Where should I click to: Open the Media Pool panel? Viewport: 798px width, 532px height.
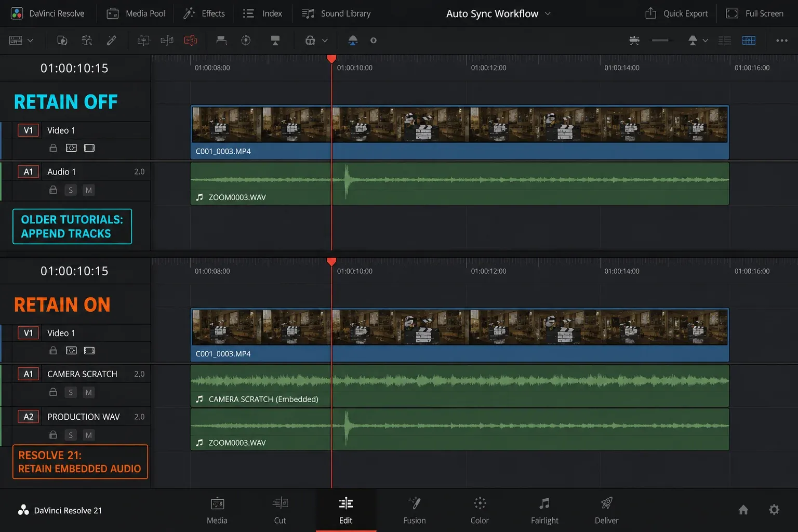(136, 14)
